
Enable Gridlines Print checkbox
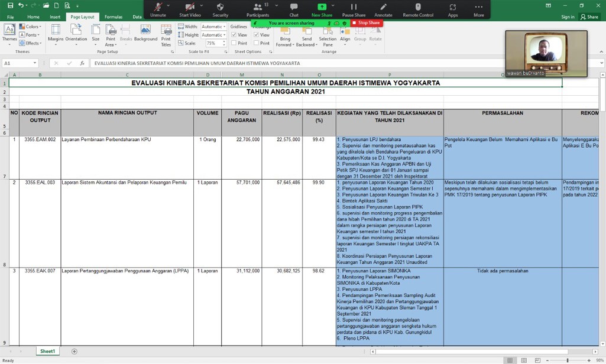235,43
